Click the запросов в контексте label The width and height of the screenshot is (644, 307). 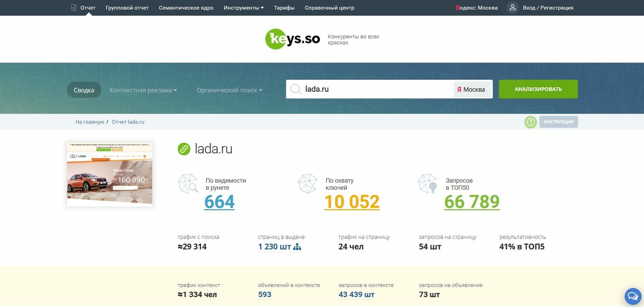366,285
